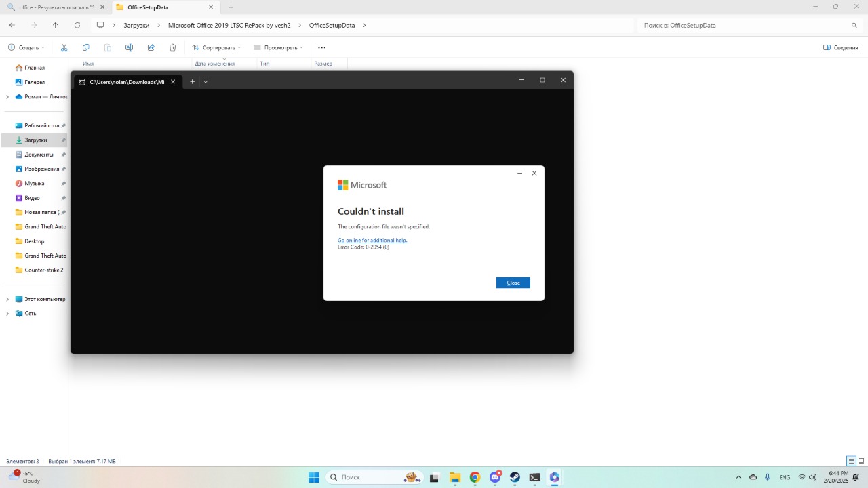Switch to large thumbnails view in status bar
Screen dimensions: 868x488
coord(861,461)
